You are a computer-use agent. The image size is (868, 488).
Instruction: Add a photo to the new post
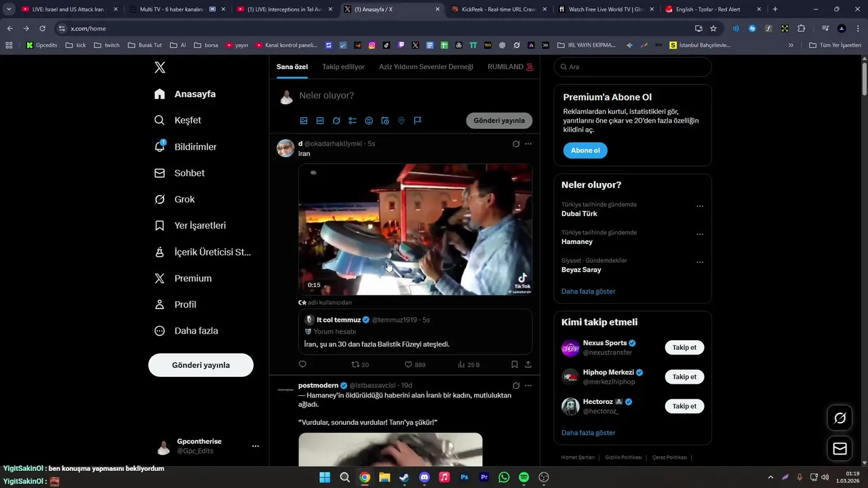point(304,121)
